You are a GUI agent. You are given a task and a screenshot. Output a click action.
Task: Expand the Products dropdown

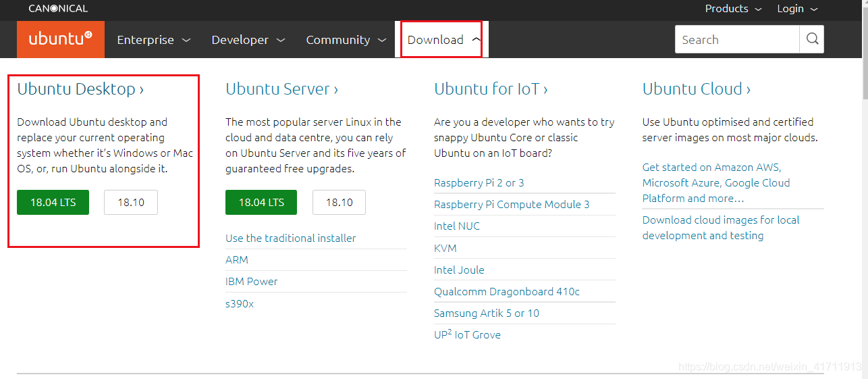pos(733,9)
